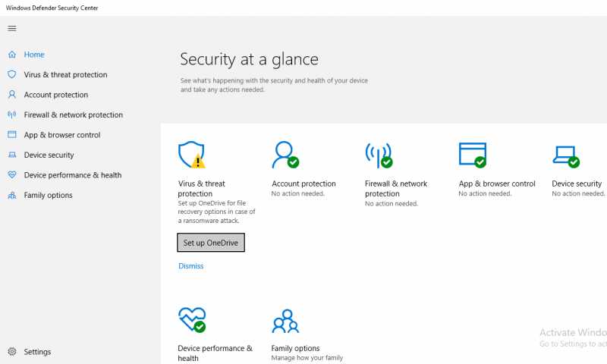This screenshot has width=607, height=364.
Task: Select Home in the navigation pane
Action: click(34, 55)
